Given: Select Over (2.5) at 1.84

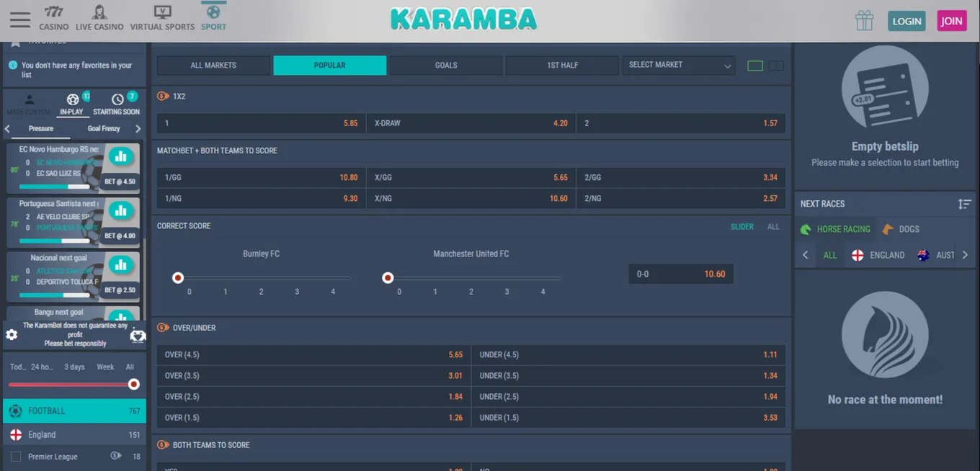Looking at the screenshot, I should click(x=313, y=397).
